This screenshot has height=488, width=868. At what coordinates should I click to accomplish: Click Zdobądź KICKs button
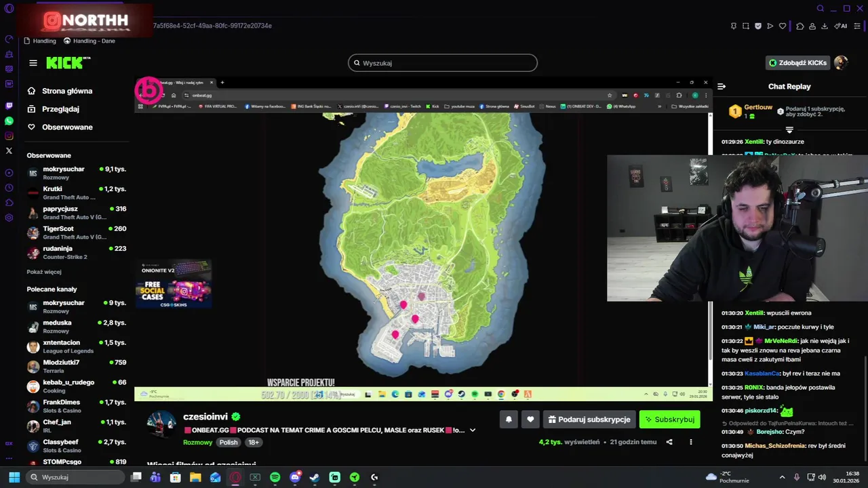[x=797, y=63]
